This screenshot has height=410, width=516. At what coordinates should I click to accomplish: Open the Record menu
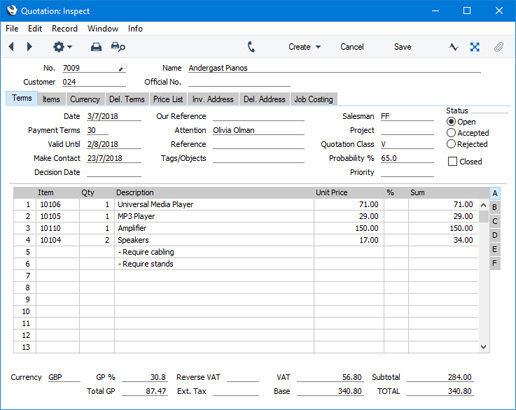[64, 29]
